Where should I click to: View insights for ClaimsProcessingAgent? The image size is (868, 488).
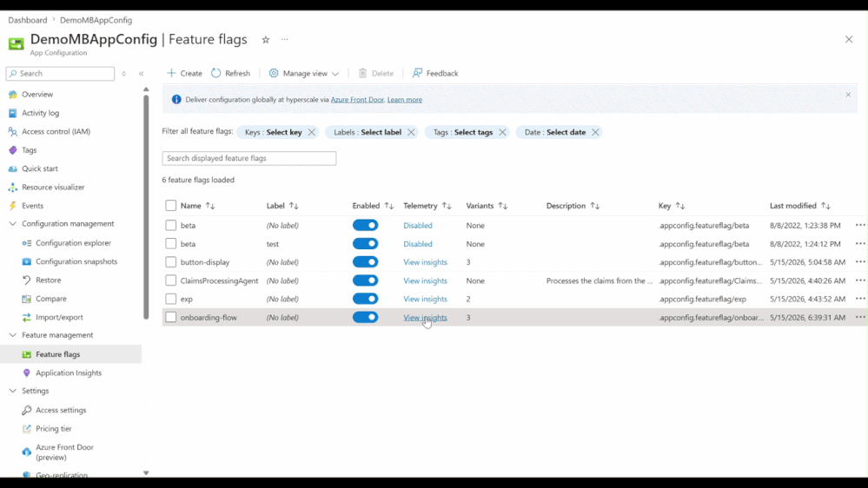click(x=425, y=280)
